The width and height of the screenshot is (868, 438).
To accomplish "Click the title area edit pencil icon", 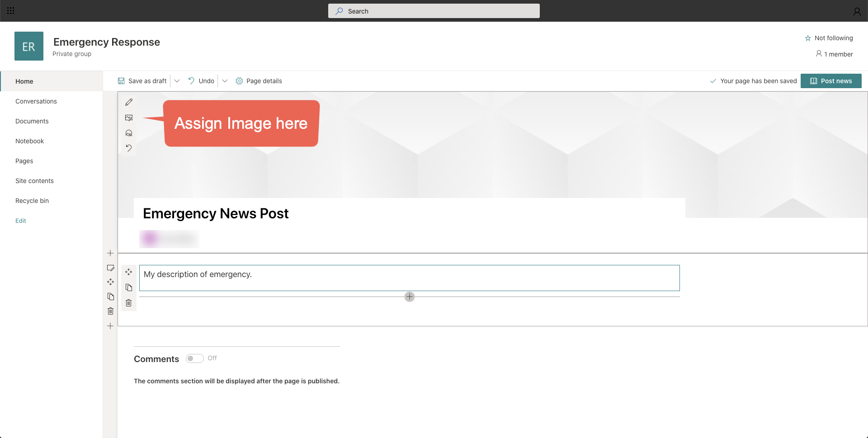I will pos(129,102).
